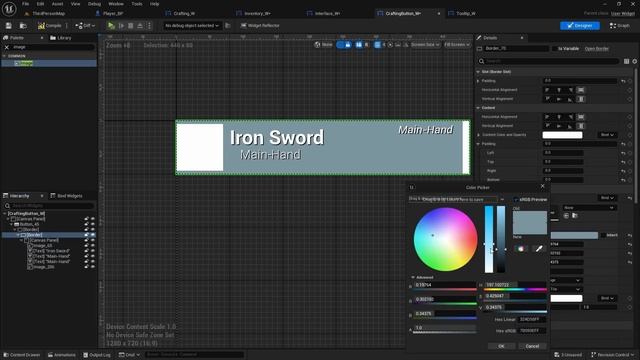
Task: Open the Diff dropdown
Action: point(85,26)
